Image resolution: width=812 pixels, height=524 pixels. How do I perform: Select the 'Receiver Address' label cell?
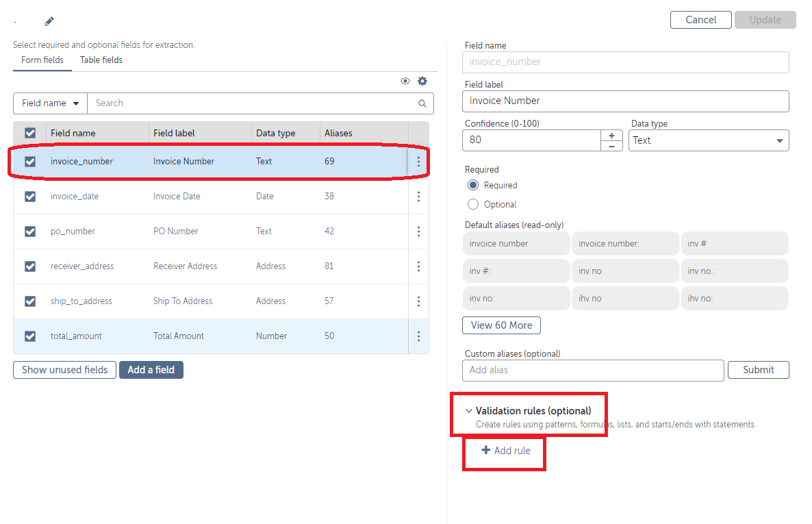[186, 266]
